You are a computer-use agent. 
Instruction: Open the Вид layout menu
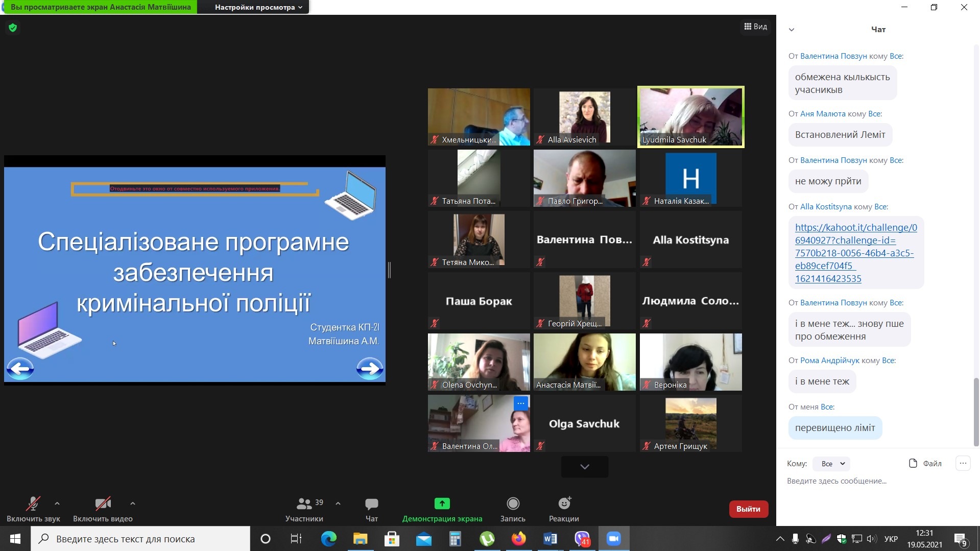[755, 27]
